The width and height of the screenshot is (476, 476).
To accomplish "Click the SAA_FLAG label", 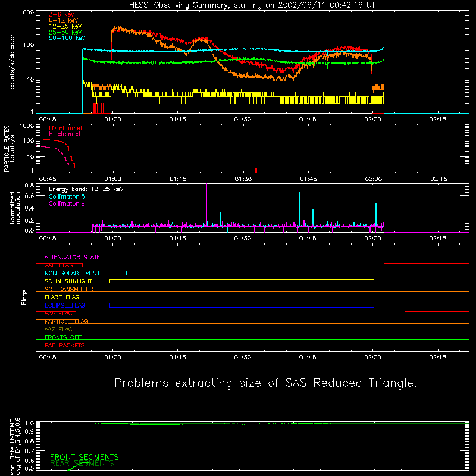I will (58, 314).
